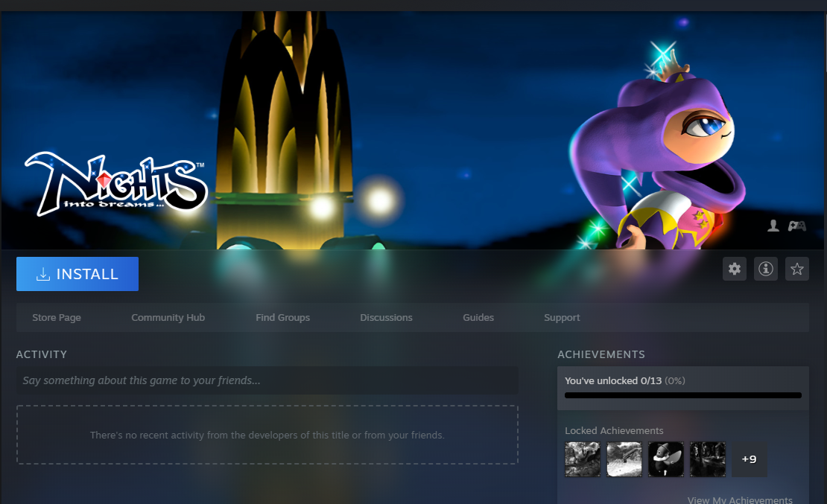Open the game info icon
Viewport: 827px width, 504px height.
[x=766, y=269]
